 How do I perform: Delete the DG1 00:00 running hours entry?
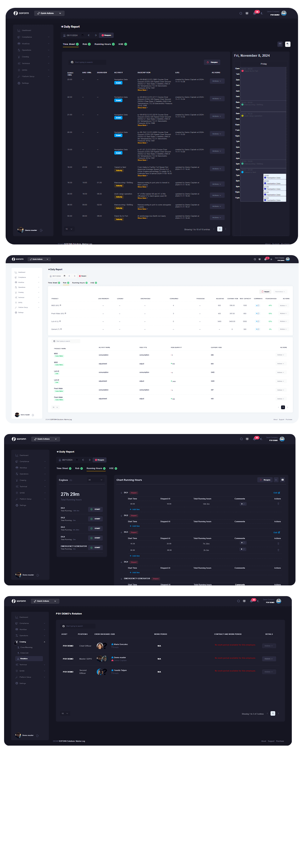click(278, 504)
